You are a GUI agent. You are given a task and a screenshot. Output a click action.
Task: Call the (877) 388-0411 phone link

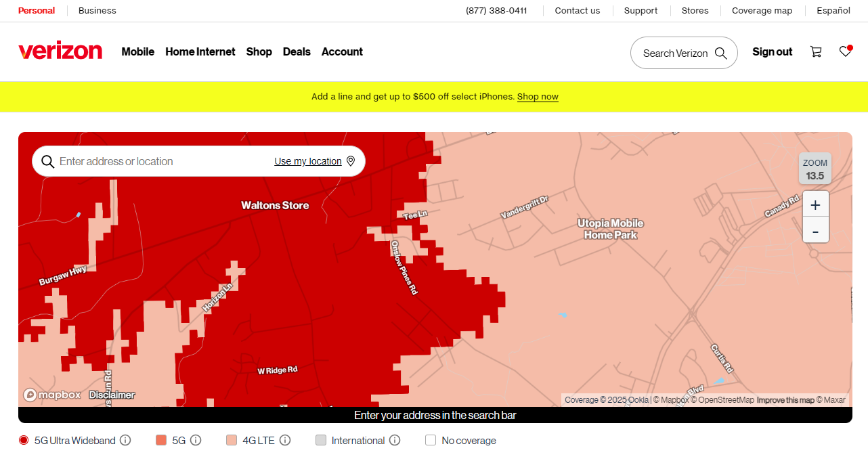tap(496, 10)
